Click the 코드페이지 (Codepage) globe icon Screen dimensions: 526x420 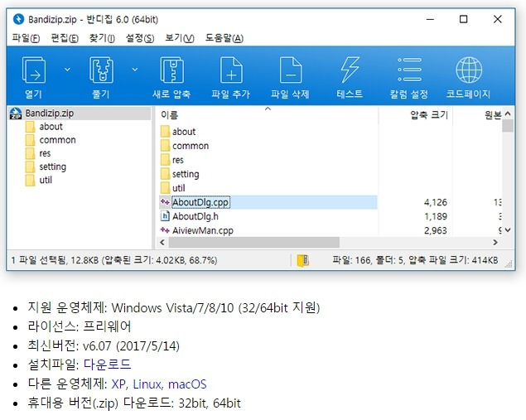pyautogui.click(x=469, y=70)
